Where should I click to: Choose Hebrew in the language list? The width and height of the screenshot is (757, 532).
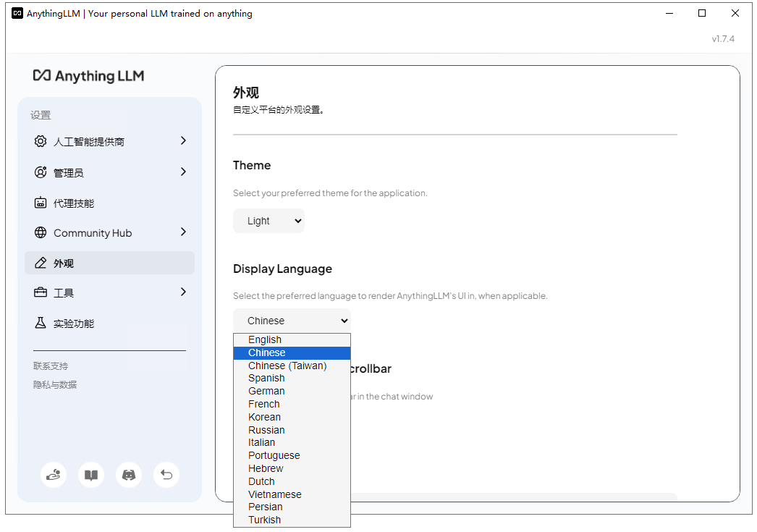(x=292, y=469)
